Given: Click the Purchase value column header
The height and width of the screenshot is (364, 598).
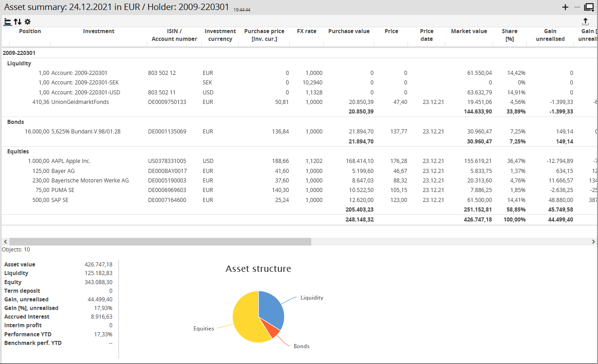Looking at the screenshot, I should click(x=349, y=31).
